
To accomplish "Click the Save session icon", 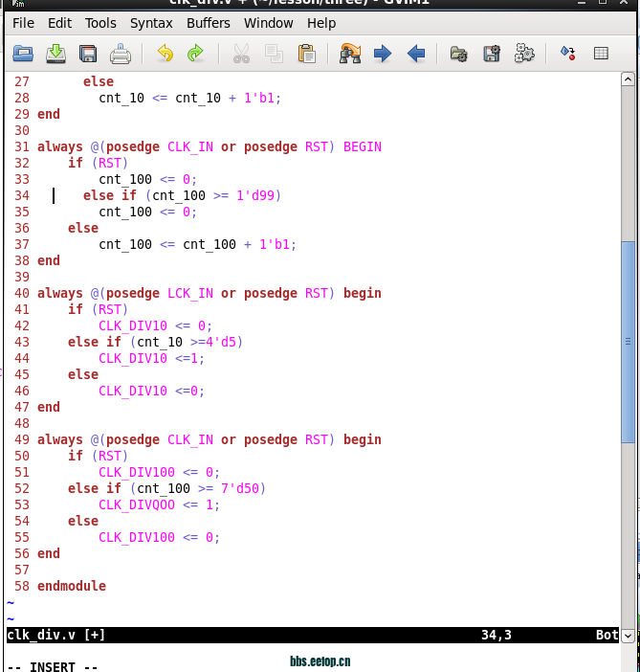I will click(x=492, y=54).
